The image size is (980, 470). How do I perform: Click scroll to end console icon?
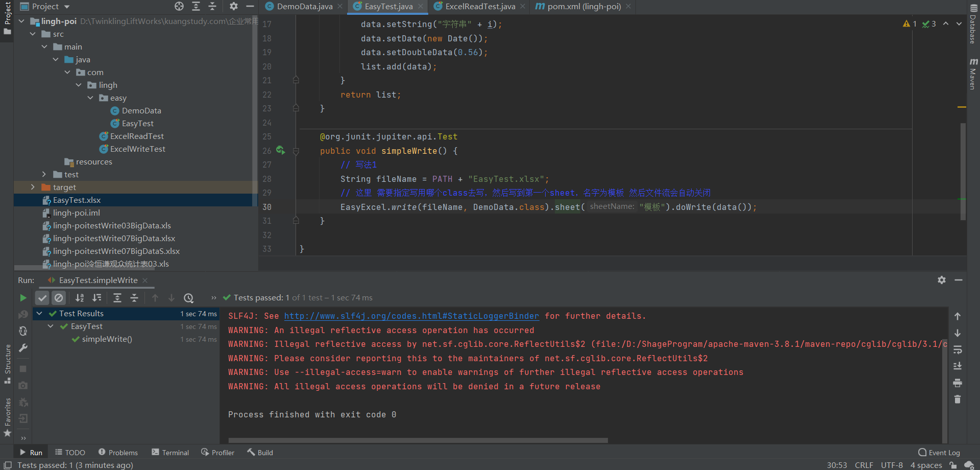coord(958,366)
